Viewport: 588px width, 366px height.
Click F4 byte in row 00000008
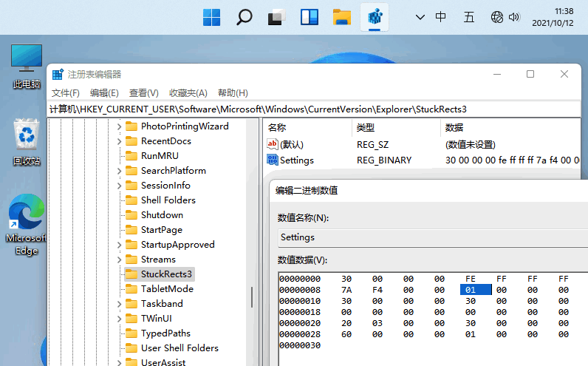pos(377,290)
